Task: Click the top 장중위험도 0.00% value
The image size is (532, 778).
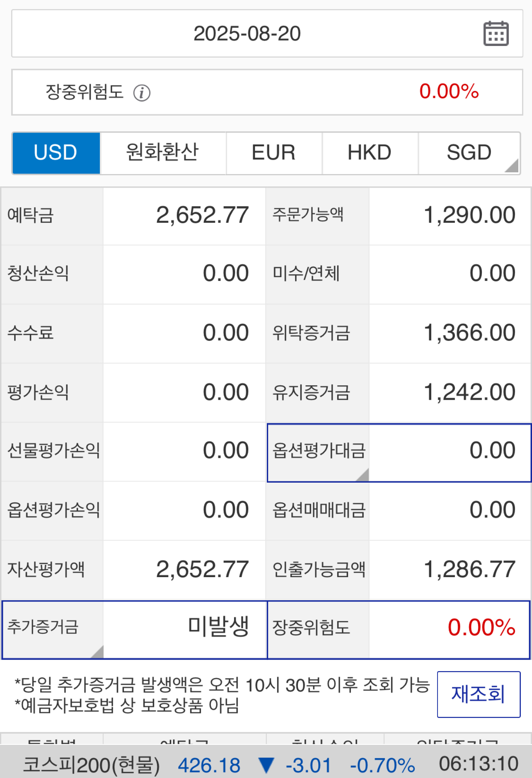Action: tap(449, 92)
